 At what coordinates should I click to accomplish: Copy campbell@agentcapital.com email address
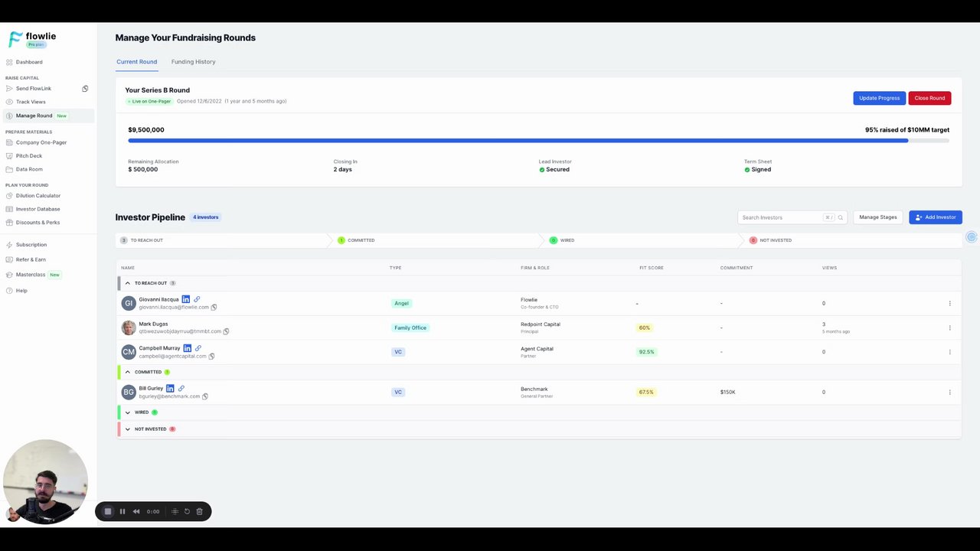tap(211, 356)
